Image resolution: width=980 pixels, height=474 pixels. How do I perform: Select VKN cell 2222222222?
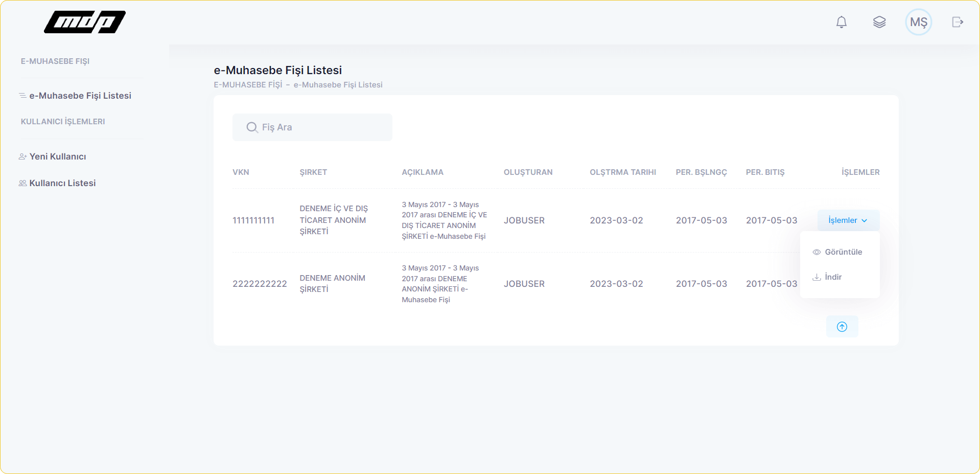[260, 284]
